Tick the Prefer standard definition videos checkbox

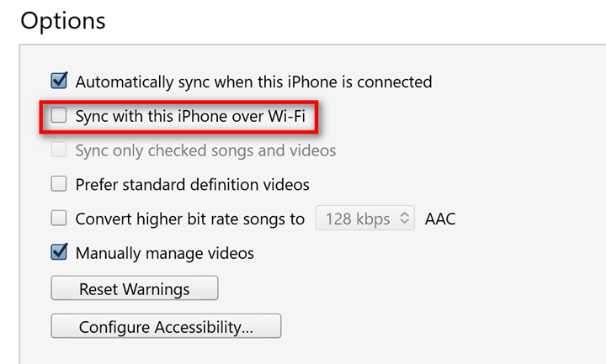point(59,184)
